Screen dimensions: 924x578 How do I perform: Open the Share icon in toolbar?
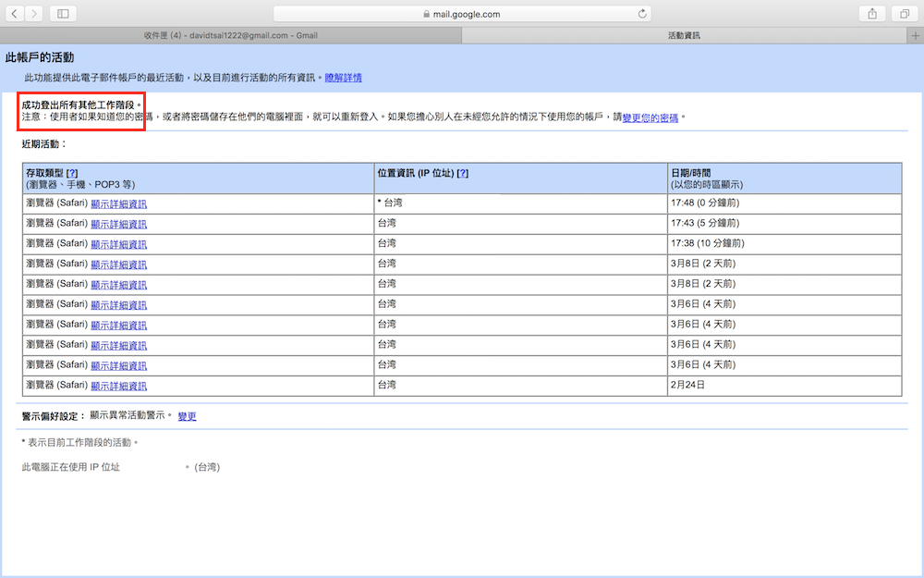[x=871, y=14]
